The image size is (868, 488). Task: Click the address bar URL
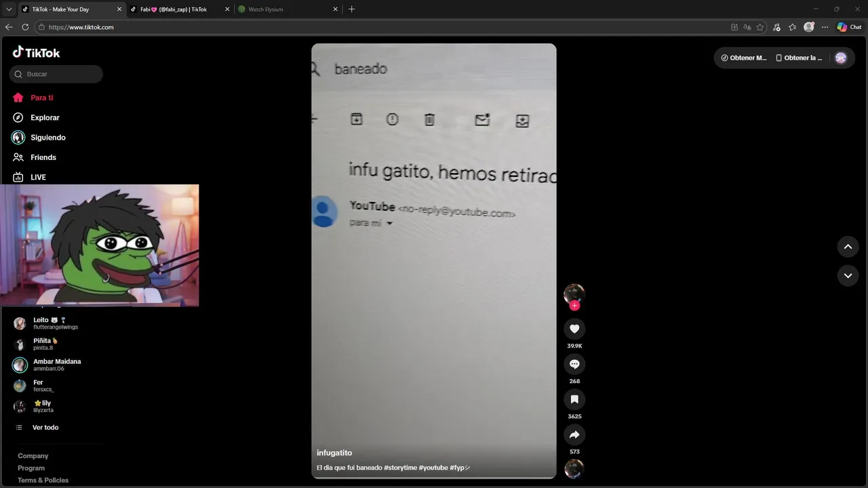[x=81, y=27]
